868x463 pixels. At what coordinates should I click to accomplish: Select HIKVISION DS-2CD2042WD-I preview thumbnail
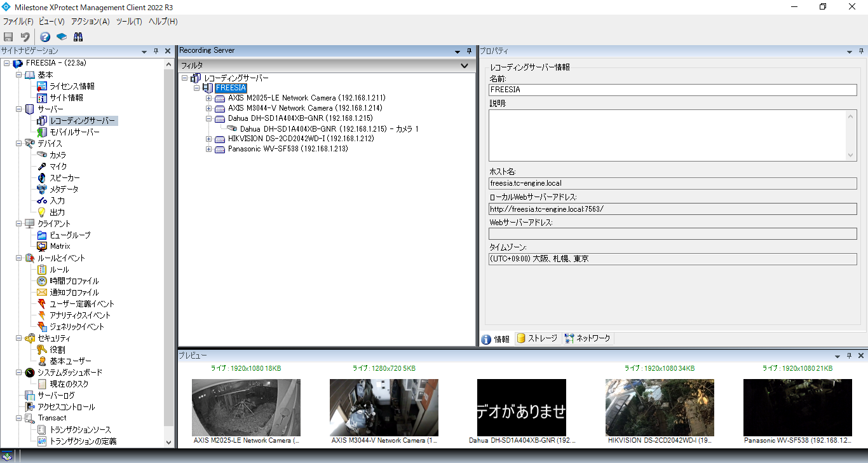tap(660, 408)
